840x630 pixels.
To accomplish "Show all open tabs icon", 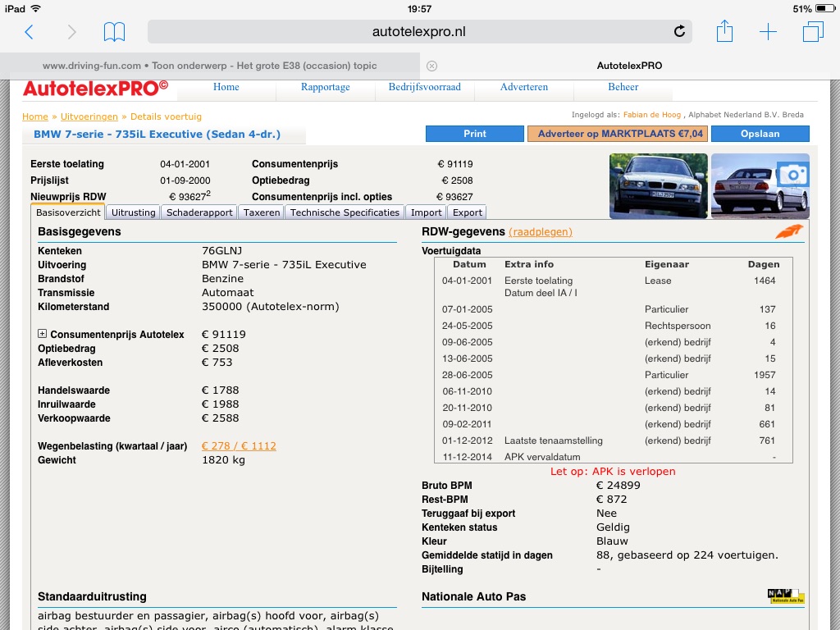I will tap(813, 31).
